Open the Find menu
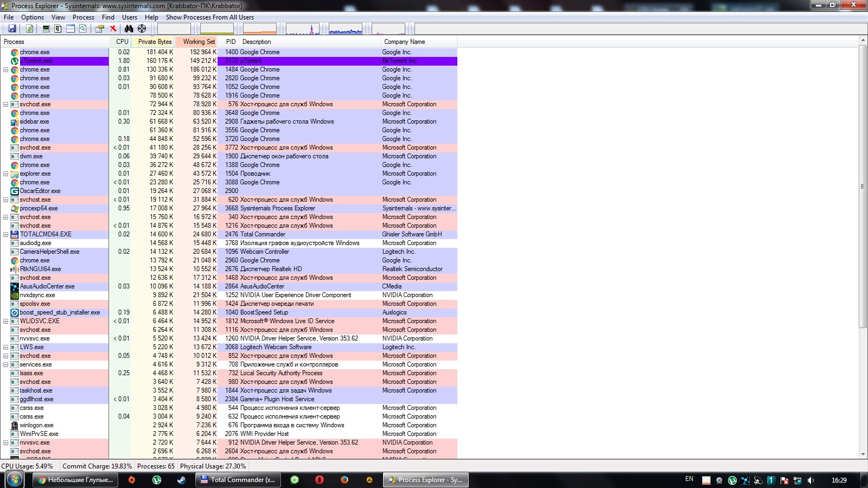Image resolution: width=868 pixels, height=488 pixels. point(108,17)
